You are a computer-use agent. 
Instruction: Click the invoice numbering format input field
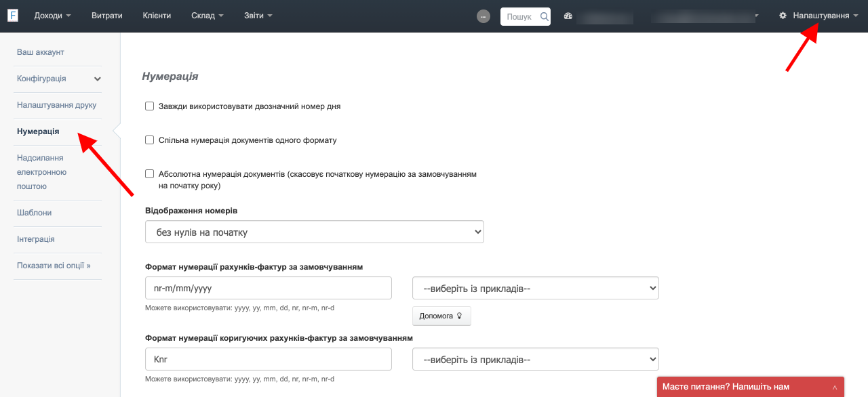(x=268, y=288)
